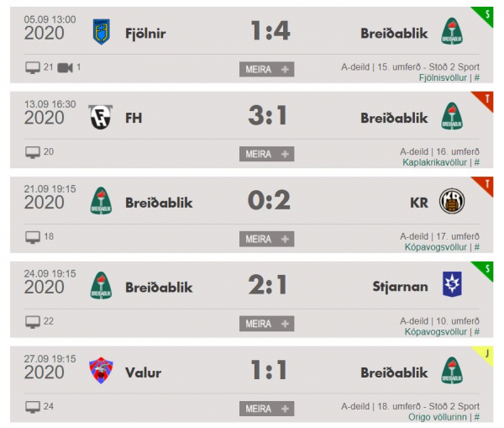Click the FH club crest
The height and width of the screenshot is (428, 504).
[101, 117]
